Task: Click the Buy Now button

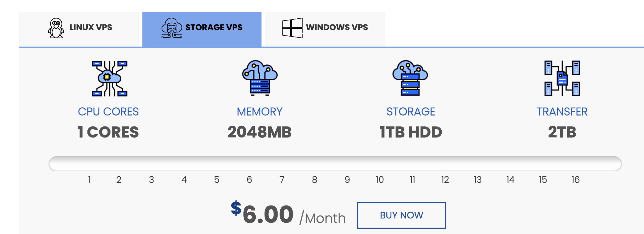Action: click(x=401, y=215)
